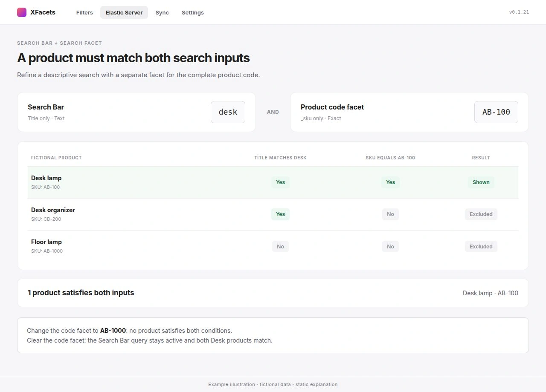Click the 'Desk lamp · AB-100' summary result
This screenshot has width=546, height=392.
point(491,293)
